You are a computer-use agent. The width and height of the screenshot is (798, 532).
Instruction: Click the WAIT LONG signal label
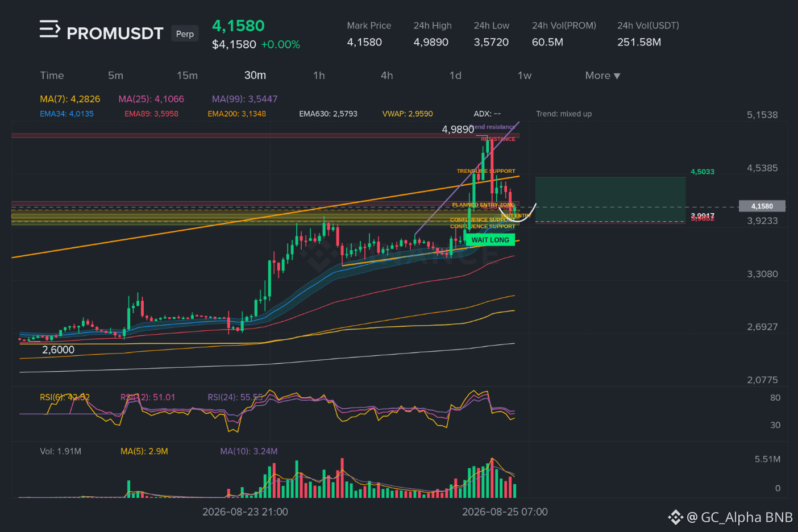click(x=490, y=240)
